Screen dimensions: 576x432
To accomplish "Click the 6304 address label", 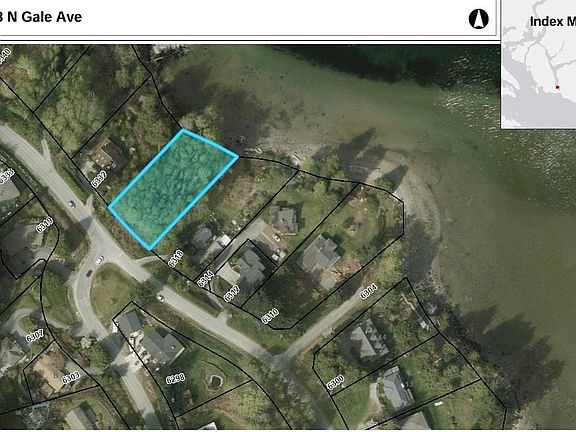I will pyautogui.click(x=369, y=292).
